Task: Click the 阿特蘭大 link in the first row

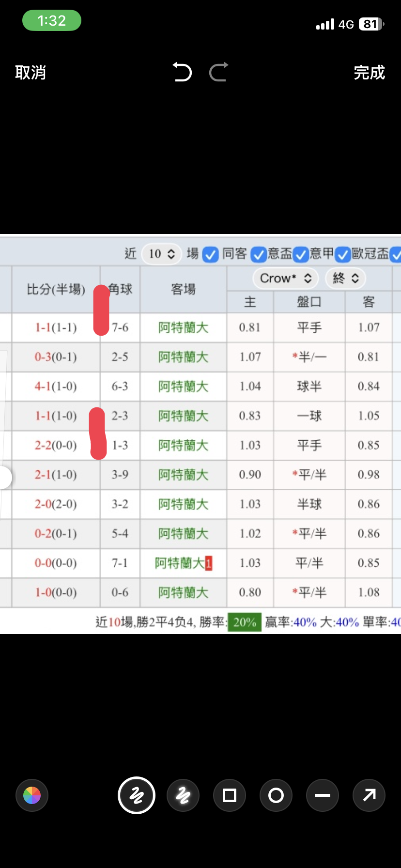Action: (x=183, y=328)
